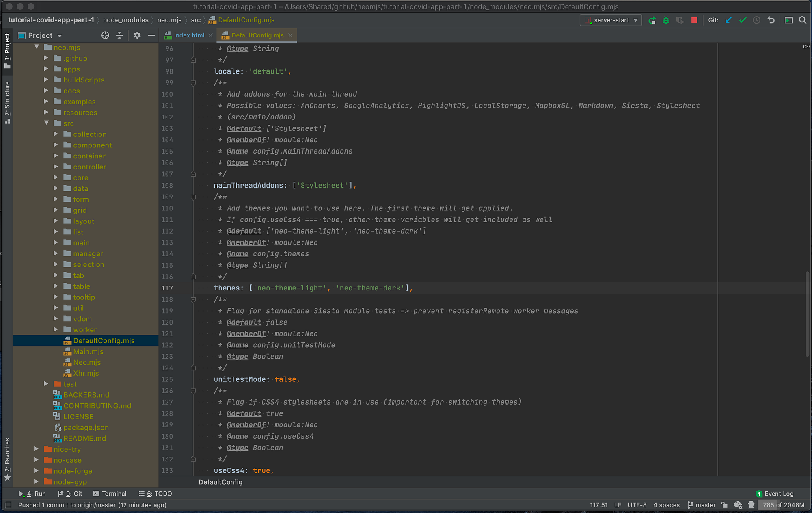This screenshot has height=513, width=812.
Task: Click the 785 of 2048M memory indicator
Action: pyautogui.click(x=783, y=505)
